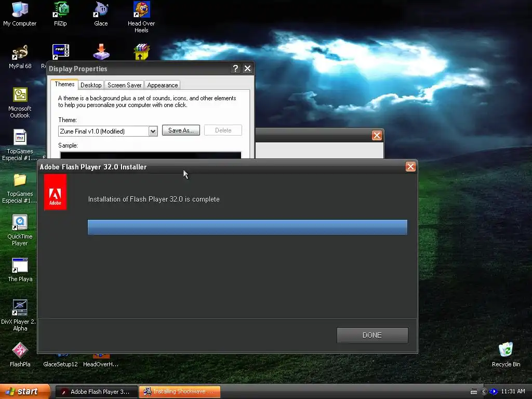Select the Head Over Heels shortcut
The height and width of the screenshot is (399, 532).
coord(141,17)
